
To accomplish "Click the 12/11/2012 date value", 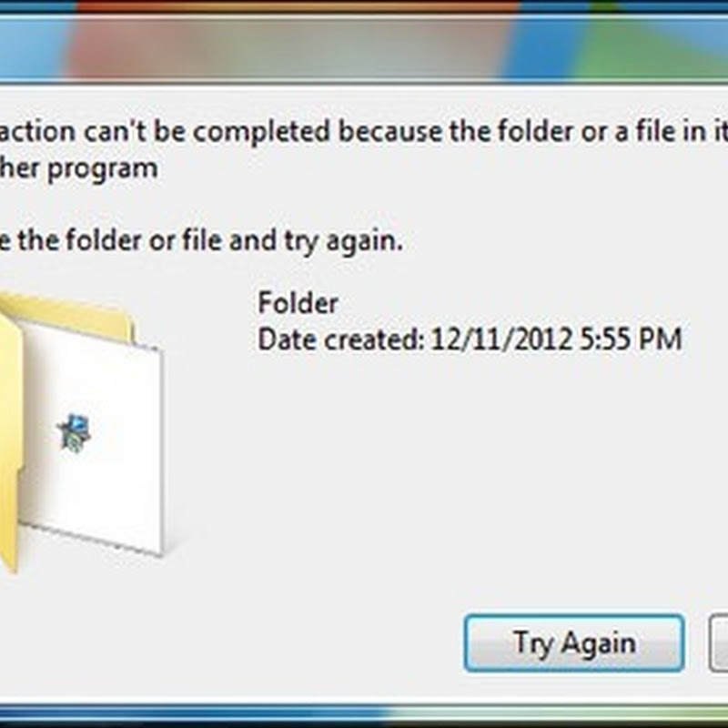I will (x=501, y=339).
